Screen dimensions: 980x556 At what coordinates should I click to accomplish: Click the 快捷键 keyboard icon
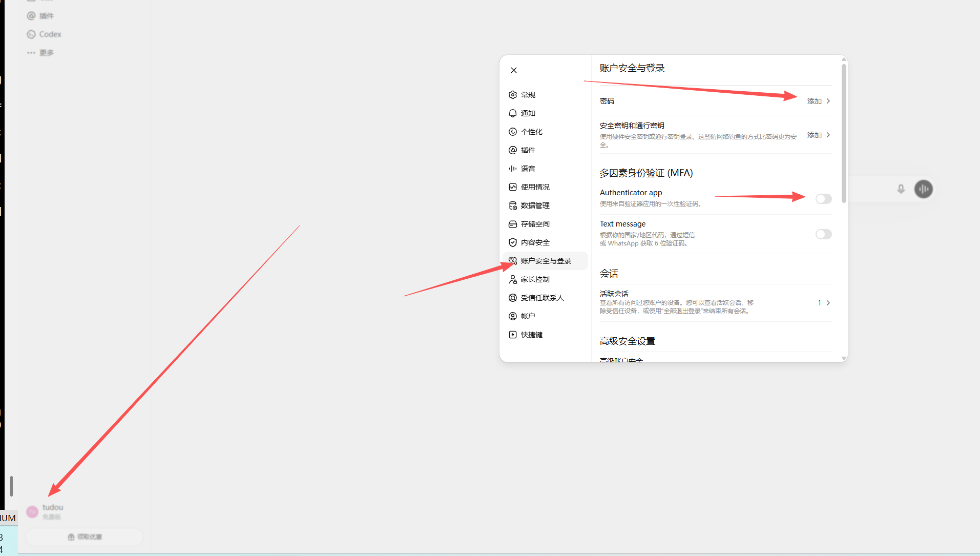point(513,335)
